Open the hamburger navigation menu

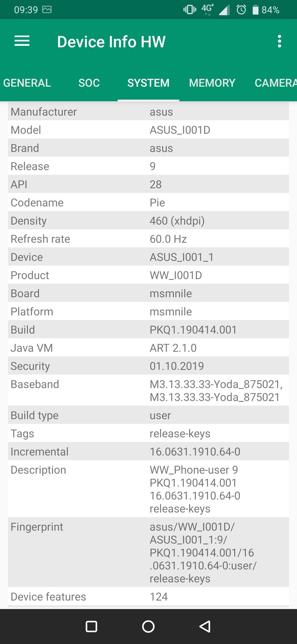point(22,41)
